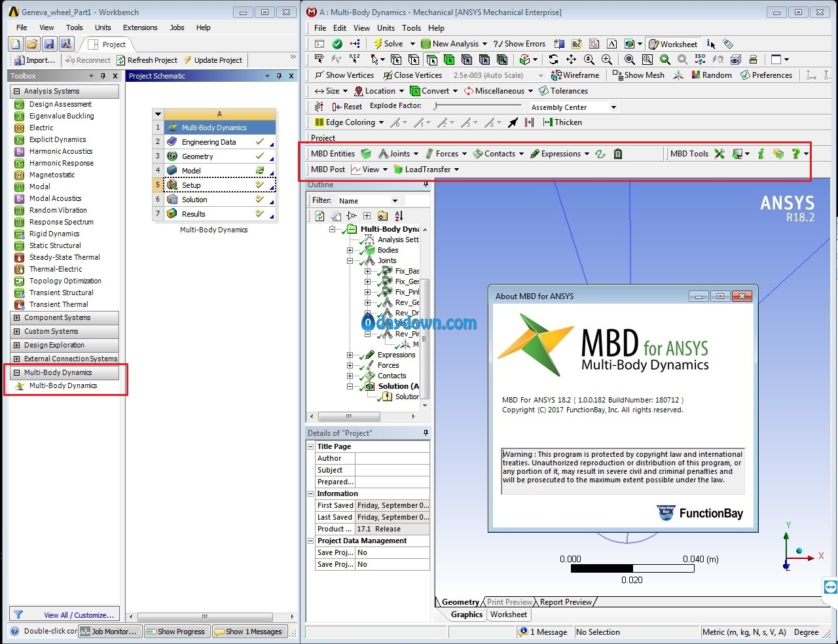Click the Solve lightning icon
Image resolution: width=838 pixels, height=644 pixels.
click(x=378, y=44)
